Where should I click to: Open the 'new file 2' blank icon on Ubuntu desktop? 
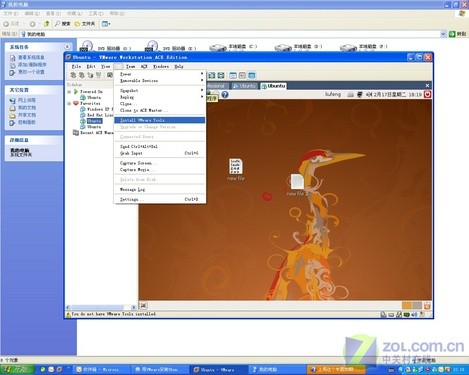coord(297,185)
